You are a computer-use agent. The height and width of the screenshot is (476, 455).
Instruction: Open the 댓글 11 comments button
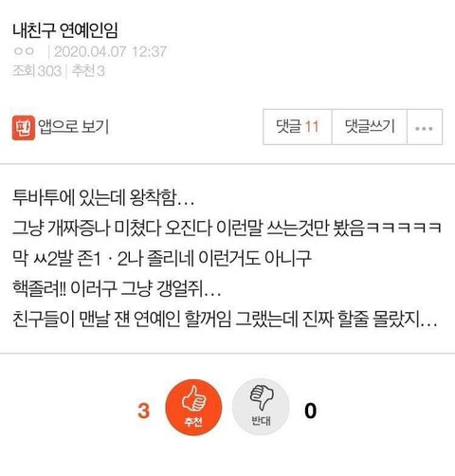[x=298, y=127]
